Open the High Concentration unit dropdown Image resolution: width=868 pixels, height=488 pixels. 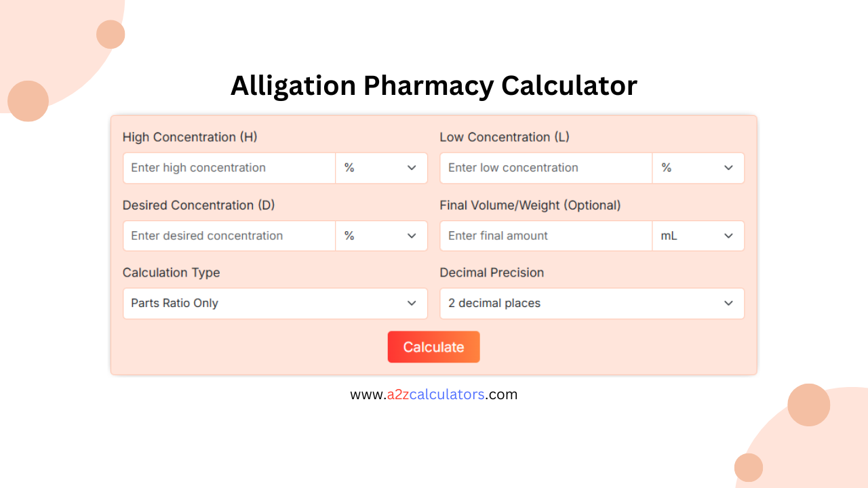pos(381,167)
